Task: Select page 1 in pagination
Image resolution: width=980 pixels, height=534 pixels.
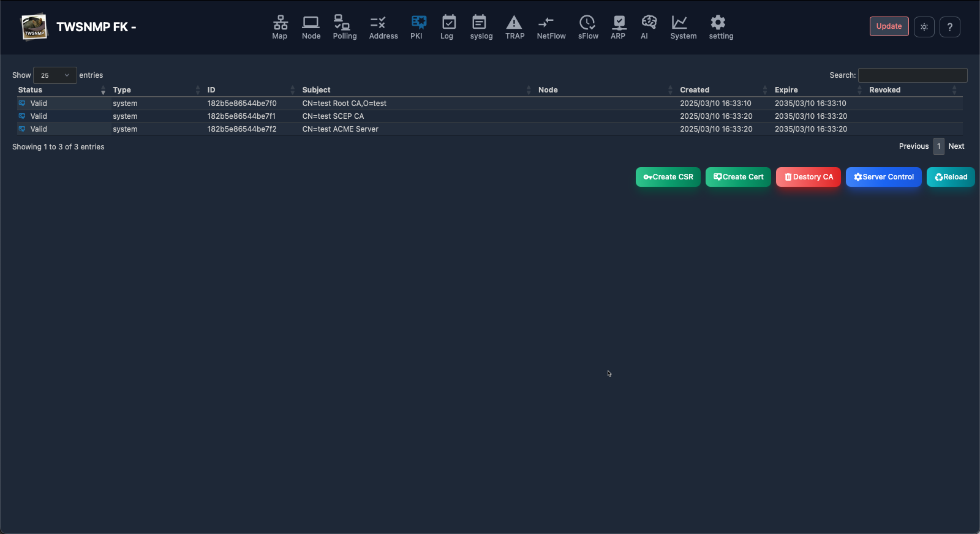Action: pos(939,146)
